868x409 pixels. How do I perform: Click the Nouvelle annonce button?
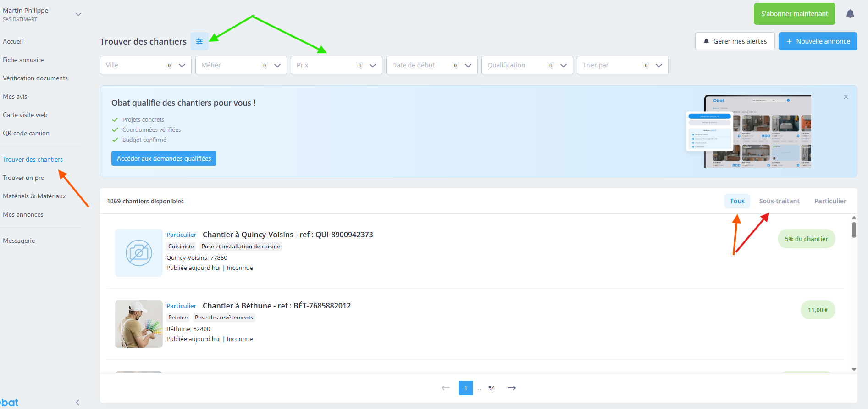(818, 41)
